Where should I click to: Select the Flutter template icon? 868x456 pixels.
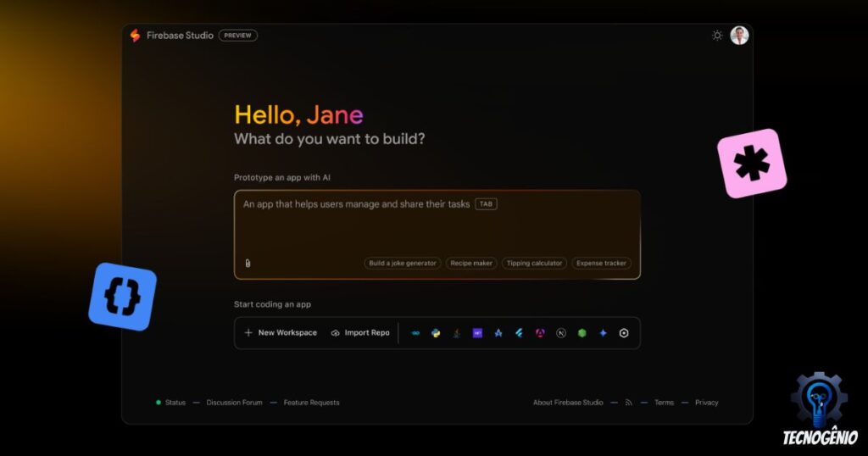(519, 333)
